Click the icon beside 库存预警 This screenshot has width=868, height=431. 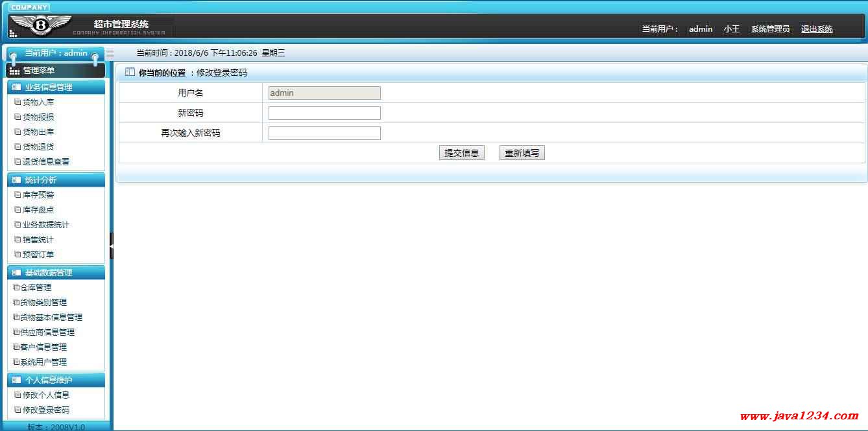point(18,194)
